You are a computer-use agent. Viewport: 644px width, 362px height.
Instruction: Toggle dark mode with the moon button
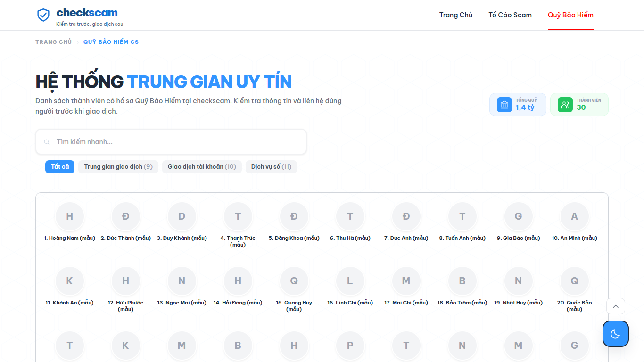click(616, 334)
